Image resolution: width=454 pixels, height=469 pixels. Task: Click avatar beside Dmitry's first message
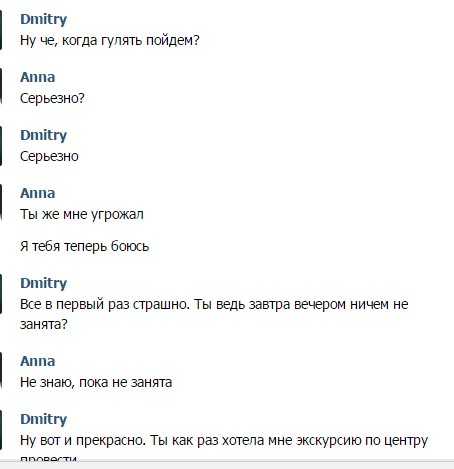click(1, 29)
